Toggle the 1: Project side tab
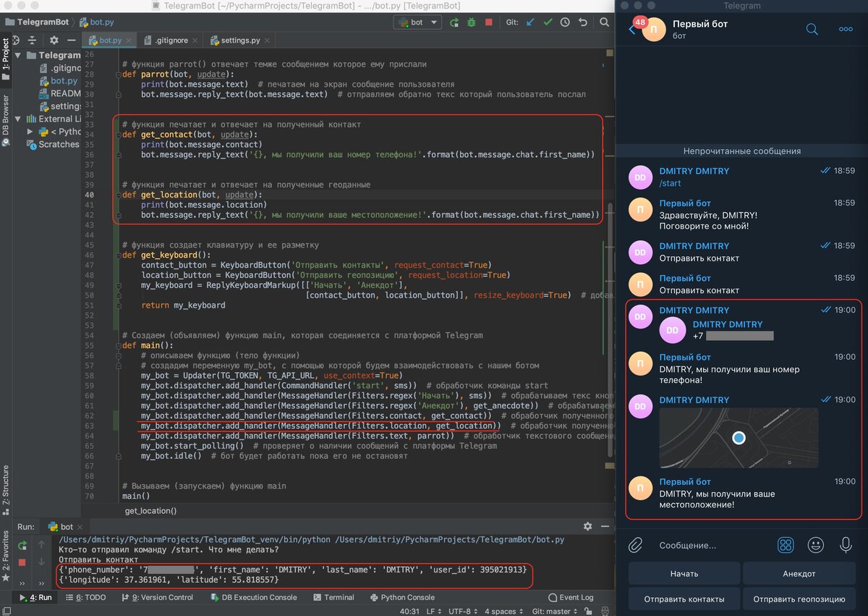This screenshot has width=868, height=616. pos(6,59)
